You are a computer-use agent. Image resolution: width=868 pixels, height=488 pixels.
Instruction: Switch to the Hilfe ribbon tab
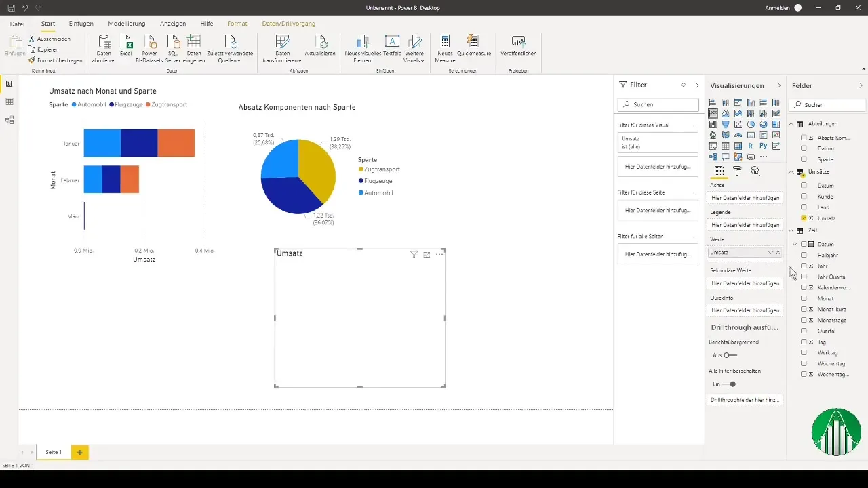207,24
